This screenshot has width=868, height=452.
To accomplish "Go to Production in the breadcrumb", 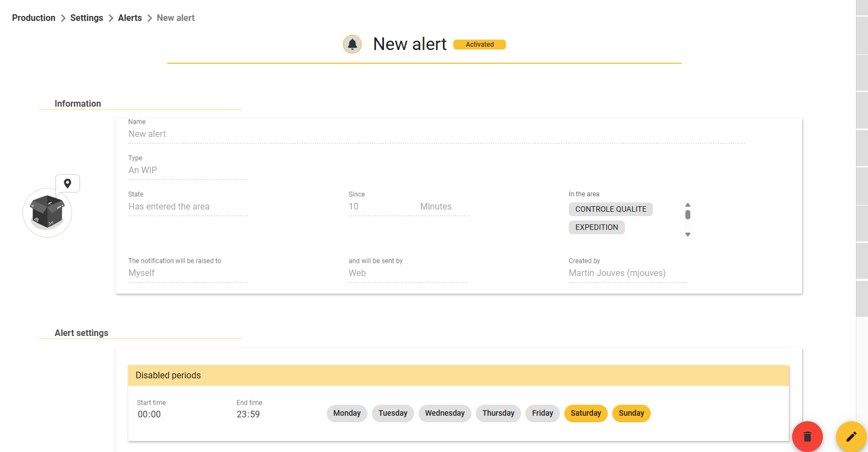I will coord(34,18).
